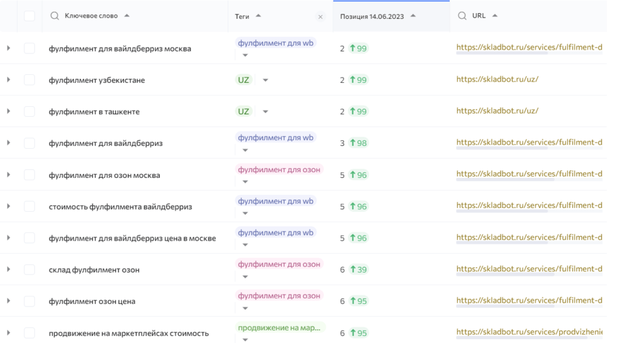Sort by the URL column arrow
This screenshot has width=644, height=343.
point(494,16)
